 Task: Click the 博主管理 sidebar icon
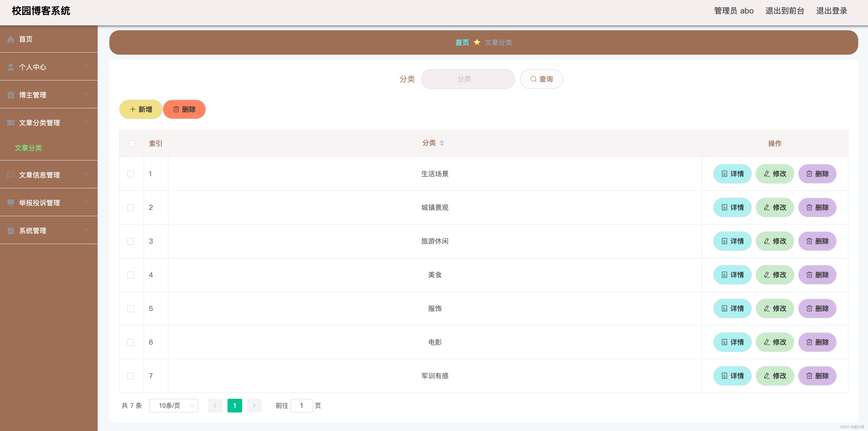pyautogui.click(x=11, y=95)
